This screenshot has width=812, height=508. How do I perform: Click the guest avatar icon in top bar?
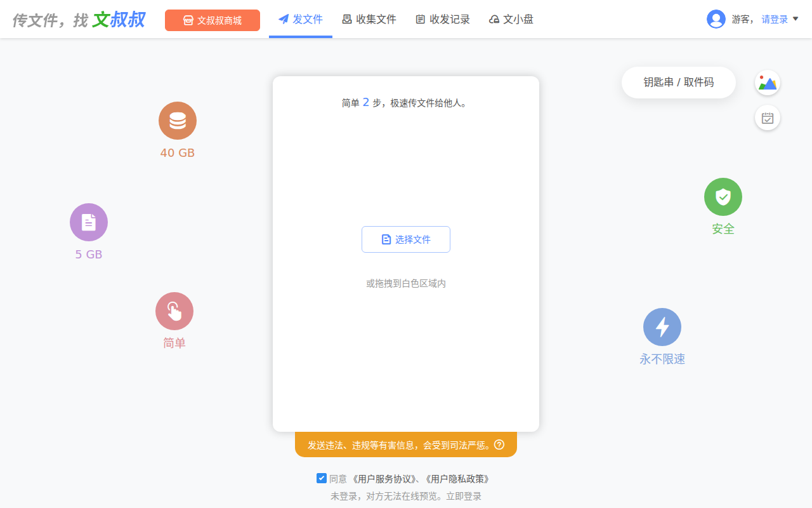click(716, 19)
